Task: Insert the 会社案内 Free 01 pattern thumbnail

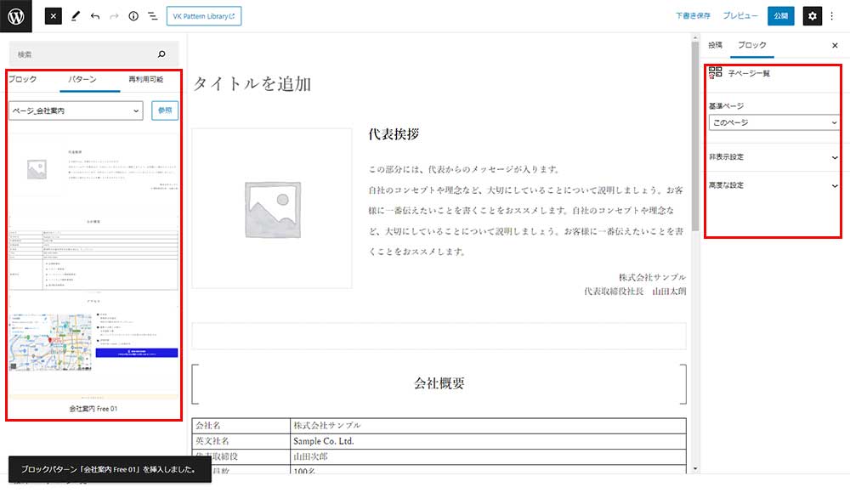Action: tap(93, 268)
